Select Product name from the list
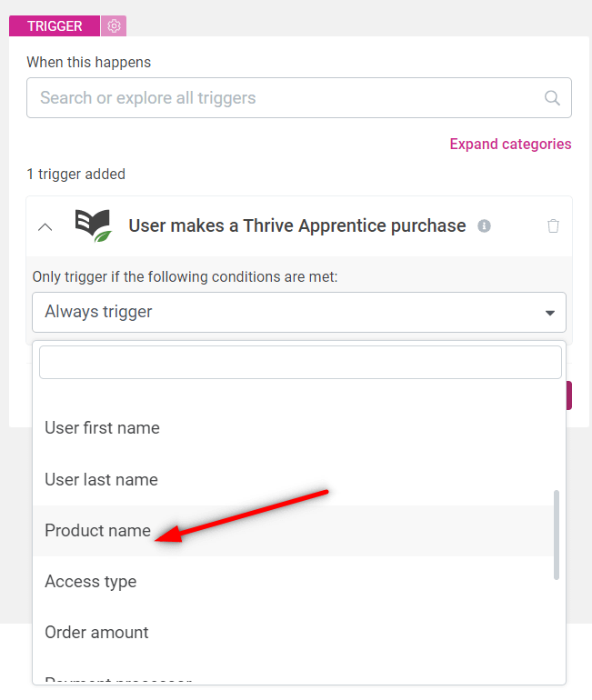 (x=98, y=531)
